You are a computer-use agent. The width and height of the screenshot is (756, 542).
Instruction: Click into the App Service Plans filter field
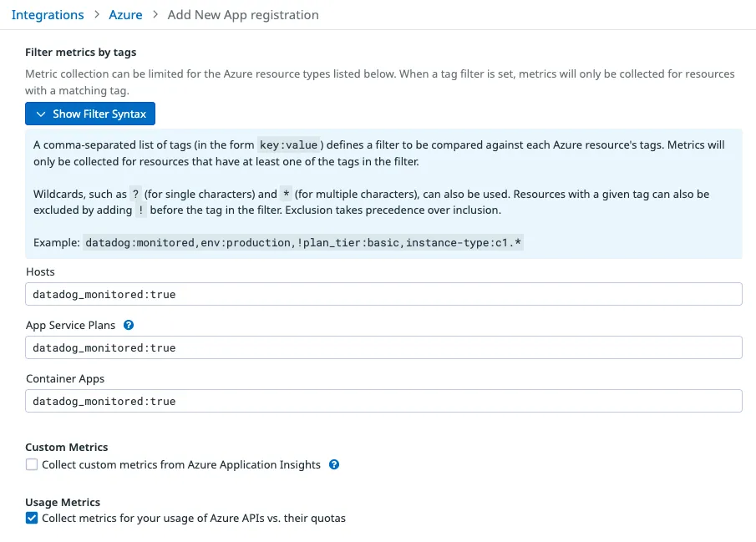point(383,348)
